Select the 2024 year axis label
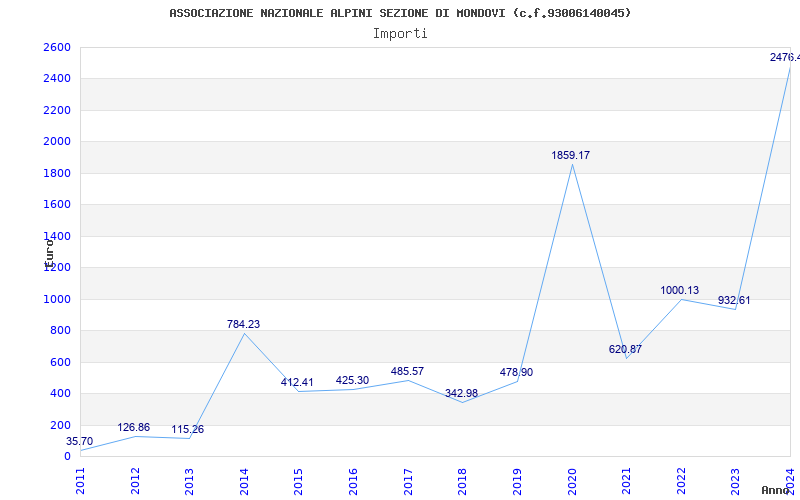 pos(790,478)
